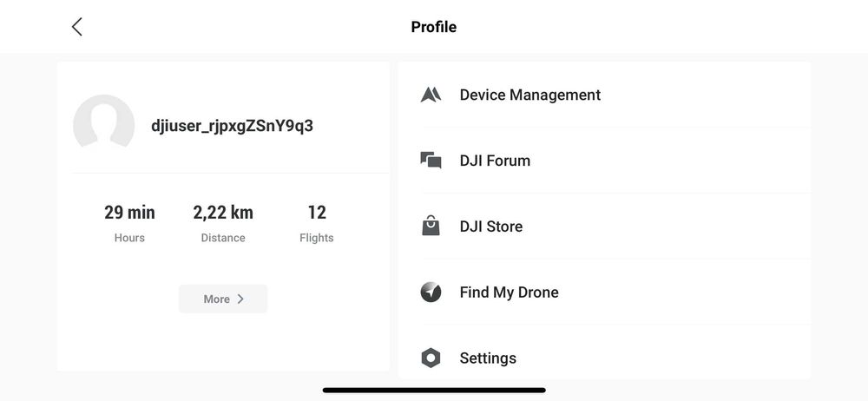Screen dimensions: 868x401
Task: Tap the Settings hexagon icon
Action: click(431, 358)
